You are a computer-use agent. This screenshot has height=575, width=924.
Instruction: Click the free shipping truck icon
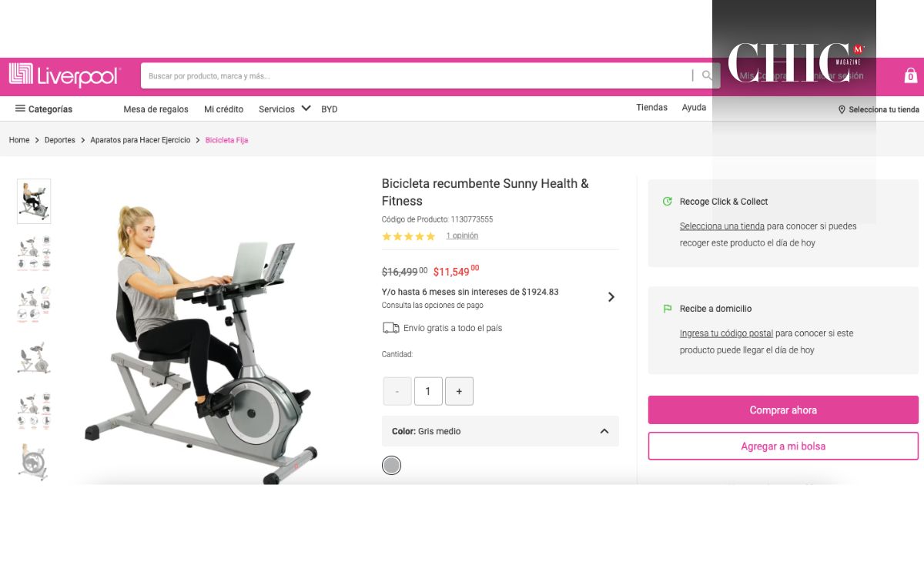[390, 328]
